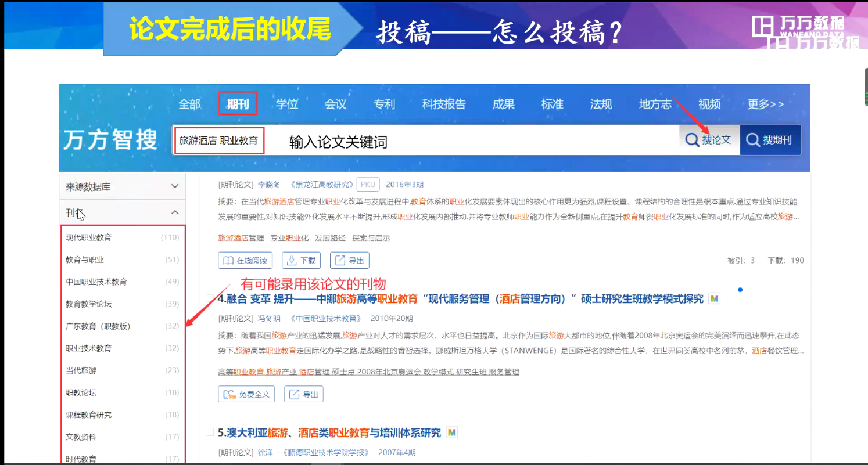
Task: Click the 下载：190 download count
Action: 786,260
